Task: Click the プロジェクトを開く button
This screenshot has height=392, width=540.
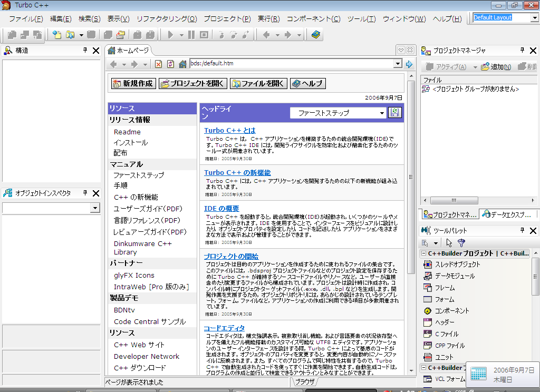Action: [193, 83]
